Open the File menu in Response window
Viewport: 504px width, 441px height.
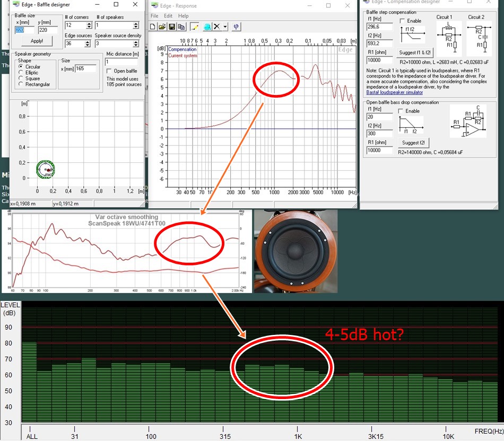click(x=154, y=16)
